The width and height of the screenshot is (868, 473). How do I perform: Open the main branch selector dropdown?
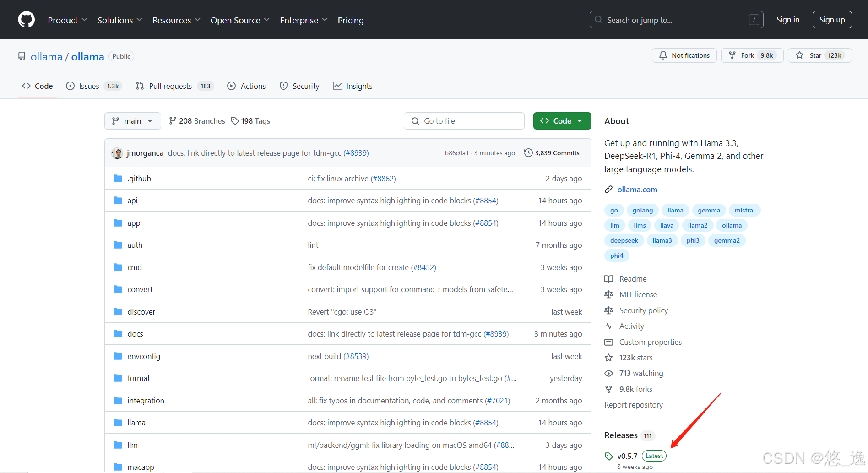[x=133, y=121]
